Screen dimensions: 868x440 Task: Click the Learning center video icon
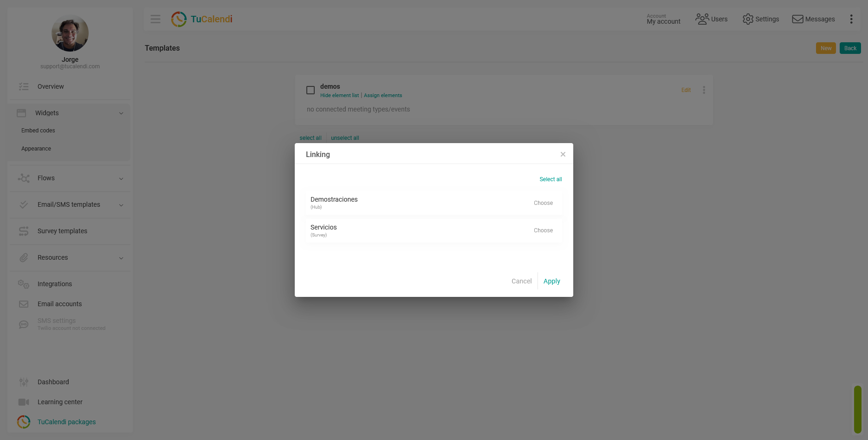tap(24, 402)
